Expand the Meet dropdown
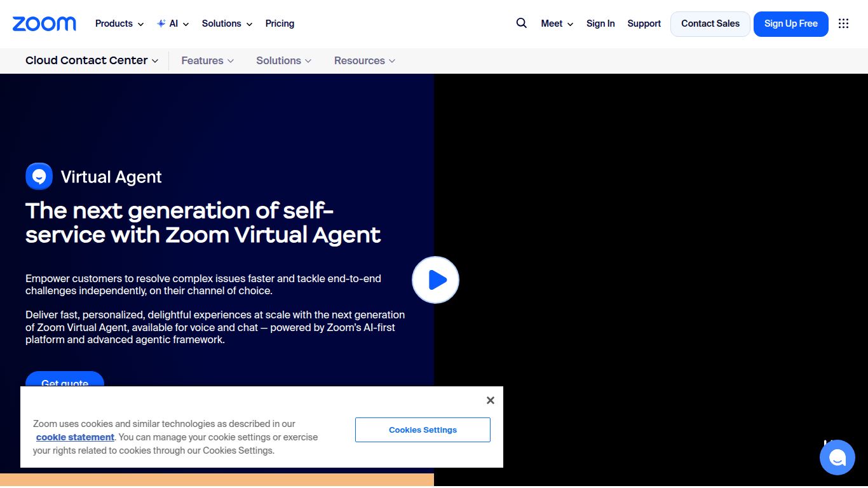This screenshot has height=488, width=868. (x=555, y=24)
